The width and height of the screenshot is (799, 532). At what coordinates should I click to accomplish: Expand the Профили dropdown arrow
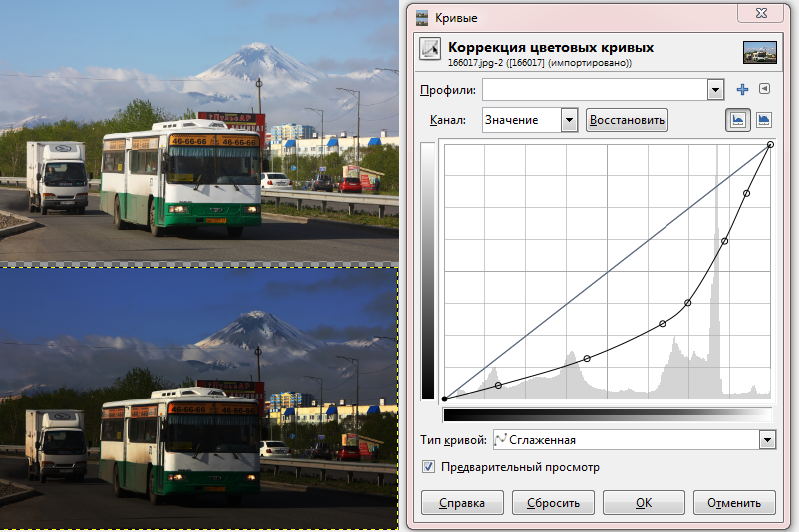716,90
